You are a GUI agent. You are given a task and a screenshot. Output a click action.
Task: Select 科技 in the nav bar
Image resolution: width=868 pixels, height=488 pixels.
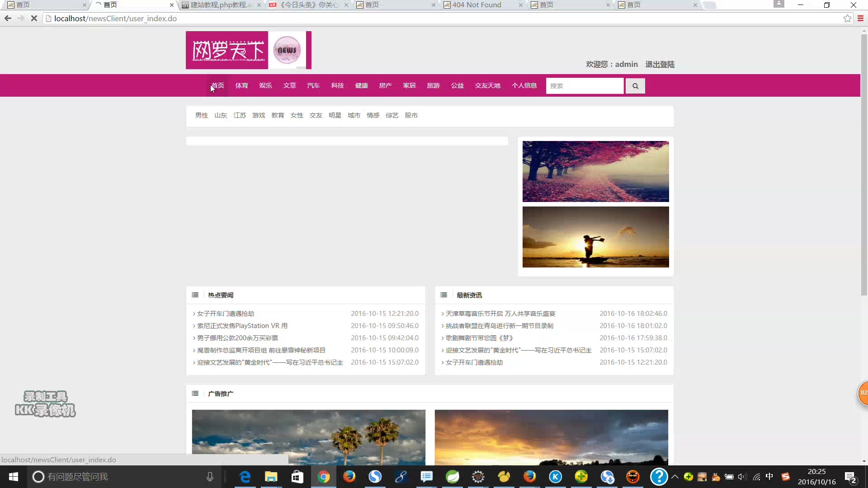(x=337, y=85)
